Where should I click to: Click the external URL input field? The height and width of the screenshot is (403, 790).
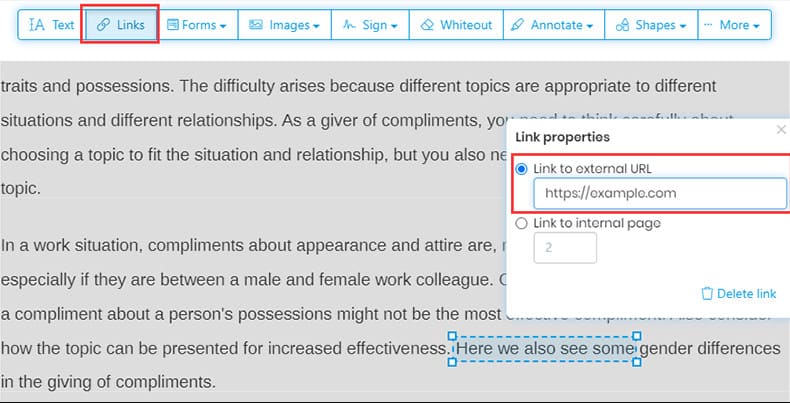pyautogui.click(x=660, y=193)
